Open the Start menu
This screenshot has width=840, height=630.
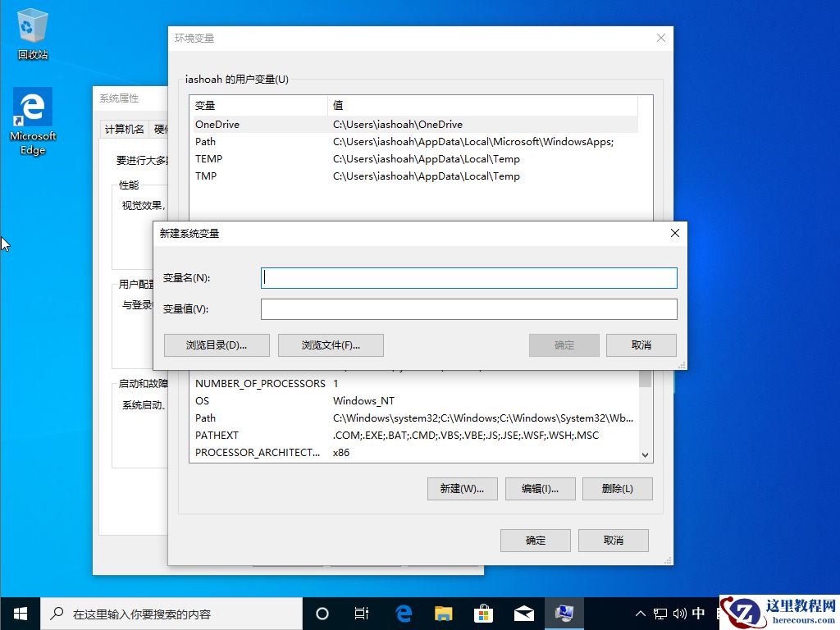tap(20, 613)
